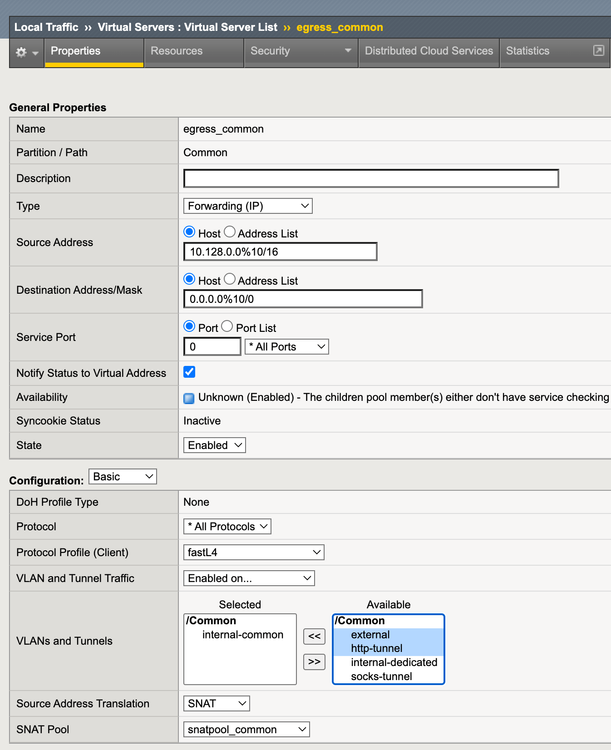611x750 pixels.
Task: Click the Statistics pop-out icon
Action: tap(598, 51)
